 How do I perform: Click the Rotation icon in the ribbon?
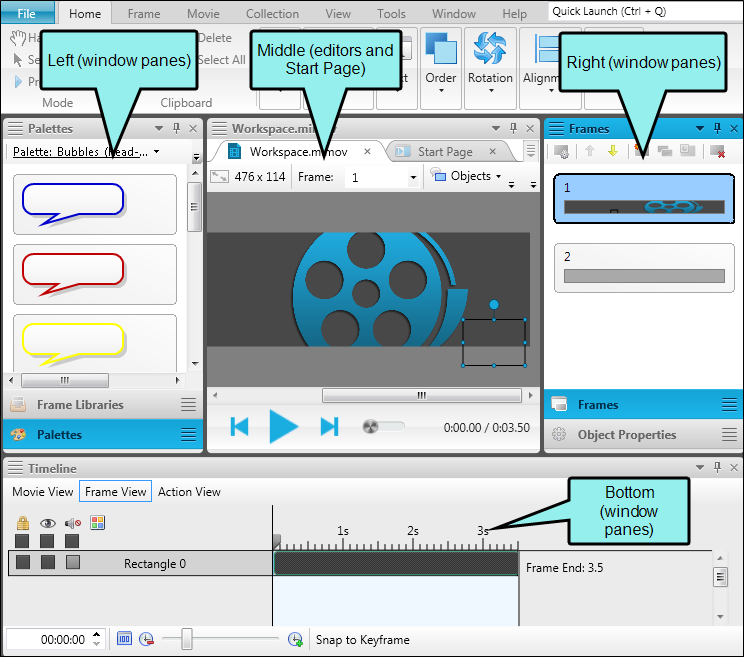(x=490, y=48)
